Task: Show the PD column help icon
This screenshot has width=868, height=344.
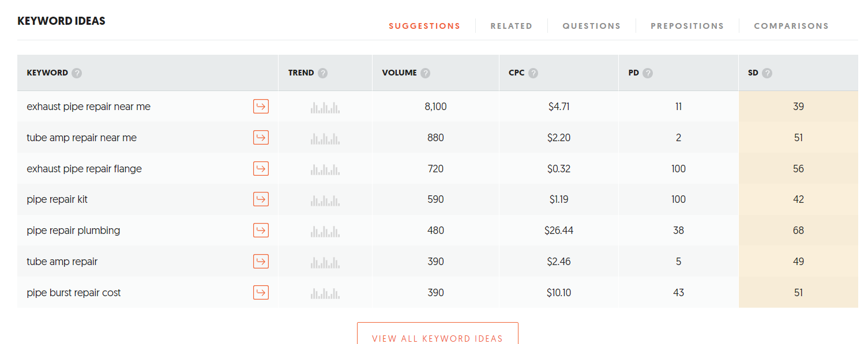Action: pos(648,73)
